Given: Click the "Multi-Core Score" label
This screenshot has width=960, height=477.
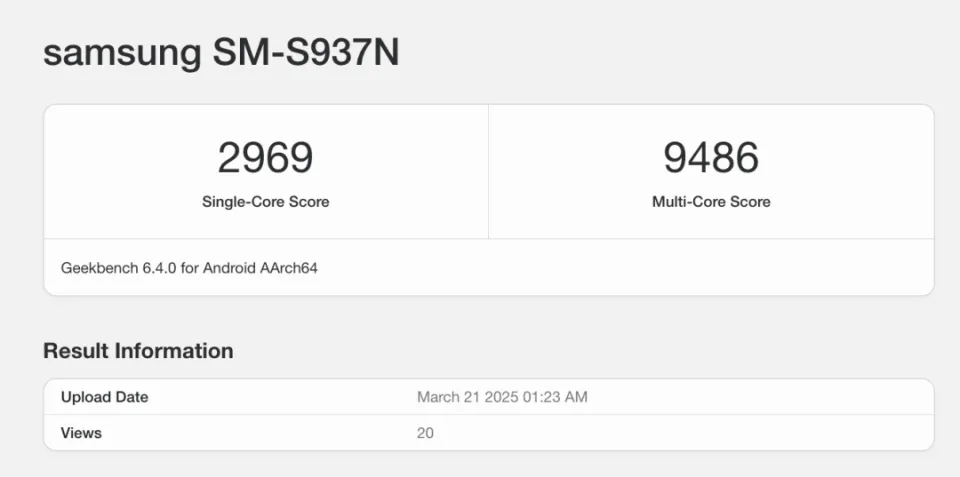Looking at the screenshot, I should (x=711, y=201).
